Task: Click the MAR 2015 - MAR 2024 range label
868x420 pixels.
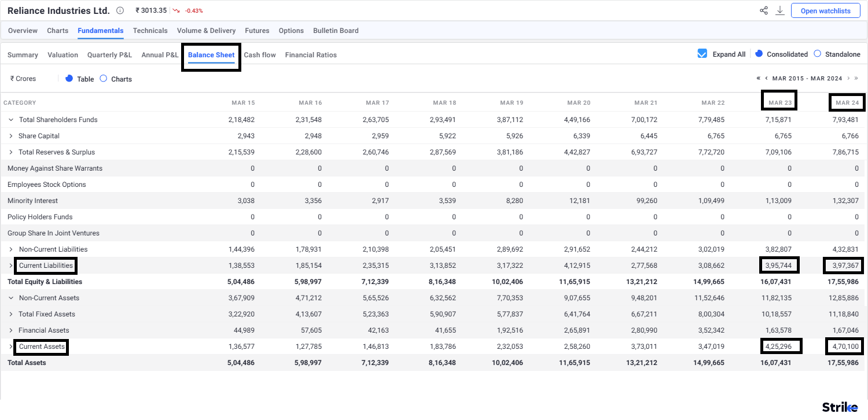Action: 807,78
